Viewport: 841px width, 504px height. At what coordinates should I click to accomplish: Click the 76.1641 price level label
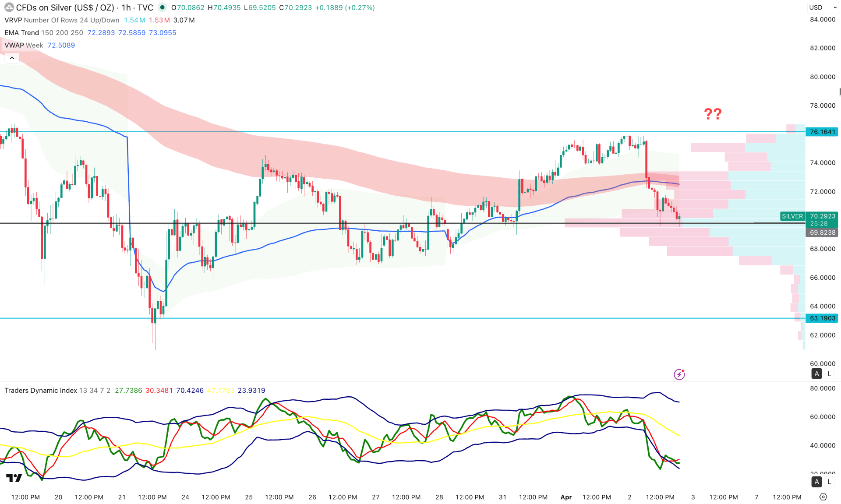pos(822,131)
